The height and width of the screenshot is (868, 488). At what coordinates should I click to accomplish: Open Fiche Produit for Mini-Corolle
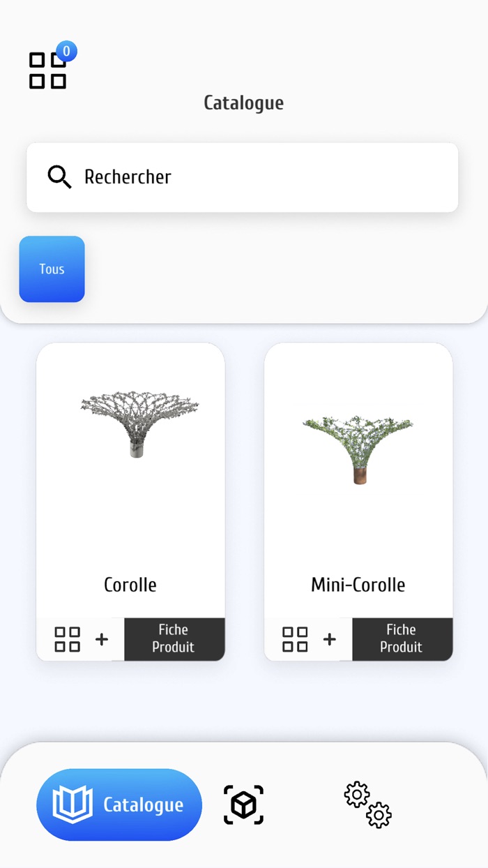(x=402, y=638)
